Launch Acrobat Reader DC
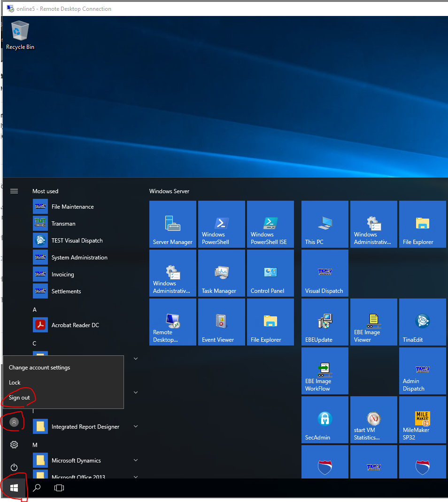Screen dimensions: 448x502 (85, 325)
